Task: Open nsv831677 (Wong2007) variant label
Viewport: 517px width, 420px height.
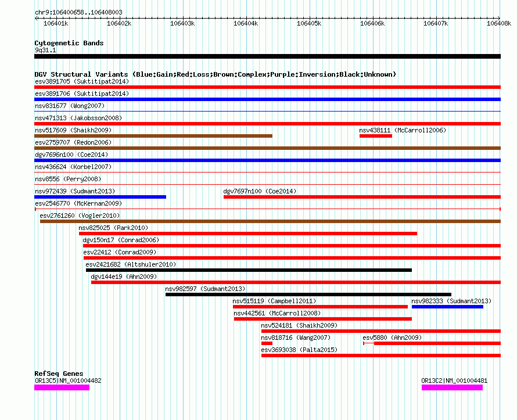Action: tap(70, 106)
